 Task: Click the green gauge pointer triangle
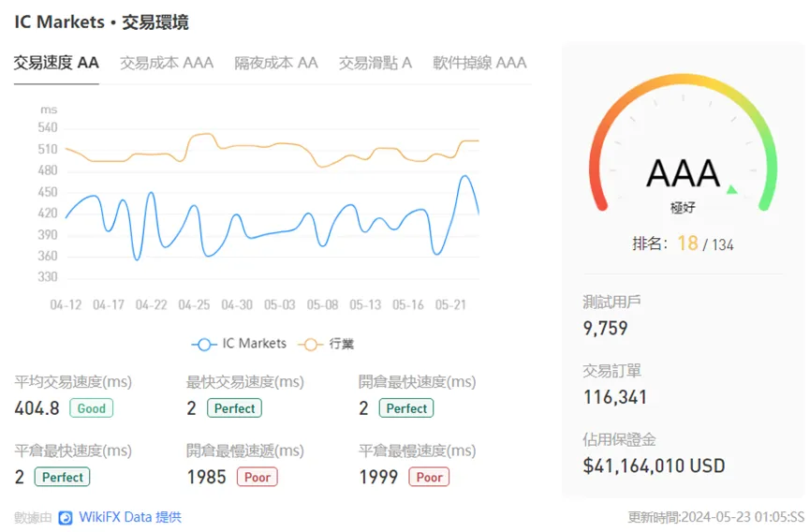pyautogui.click(x=732, y=189)
